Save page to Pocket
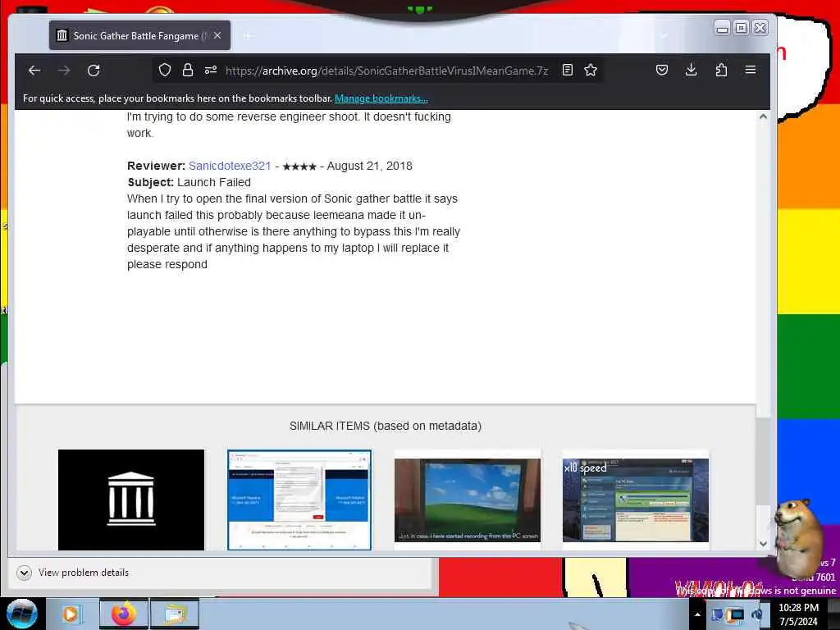This screenshot has width=840, height=630. [662, 71]
